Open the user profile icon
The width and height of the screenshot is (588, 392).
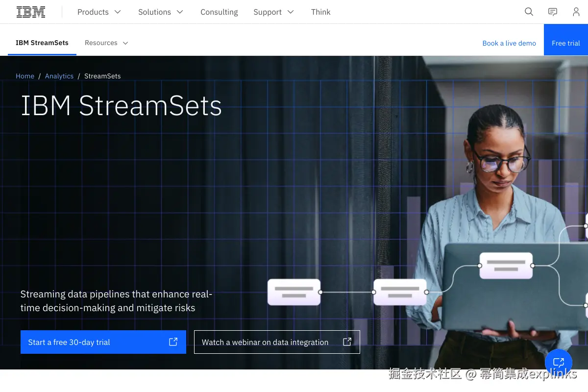click(576, 12)
